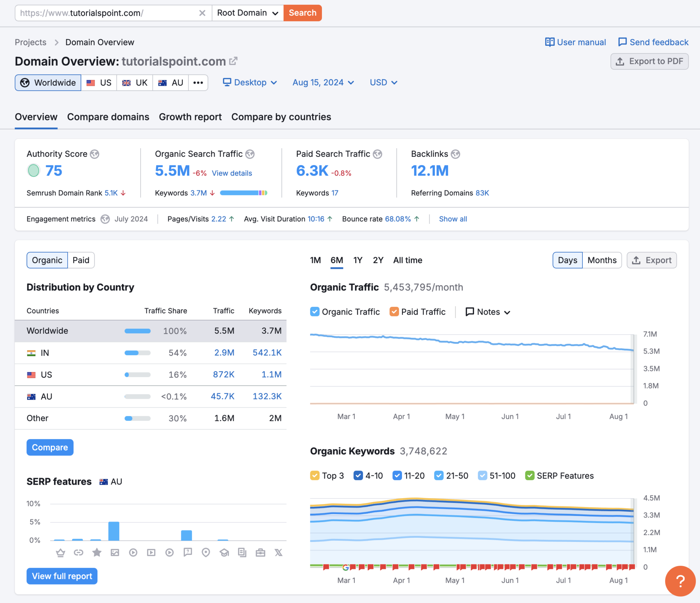Viewport: 700px width, 603px height.
Task: Open the Root Domain dropdown
Action: (247, 13)
